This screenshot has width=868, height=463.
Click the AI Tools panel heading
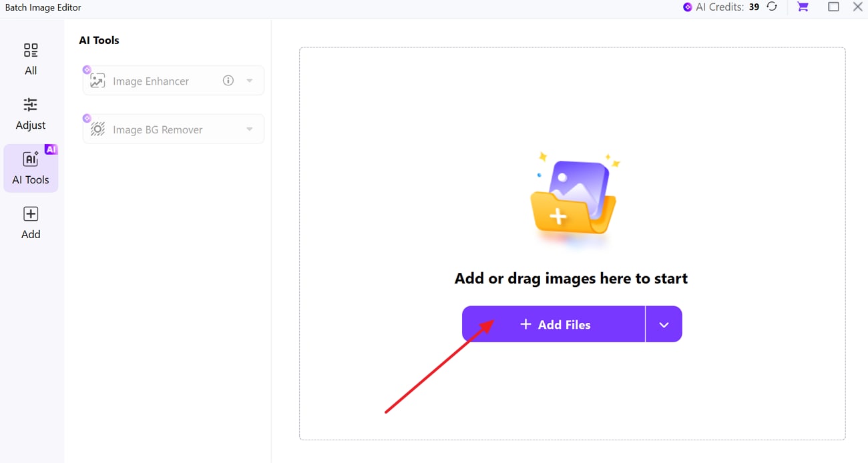pos(99,40)
